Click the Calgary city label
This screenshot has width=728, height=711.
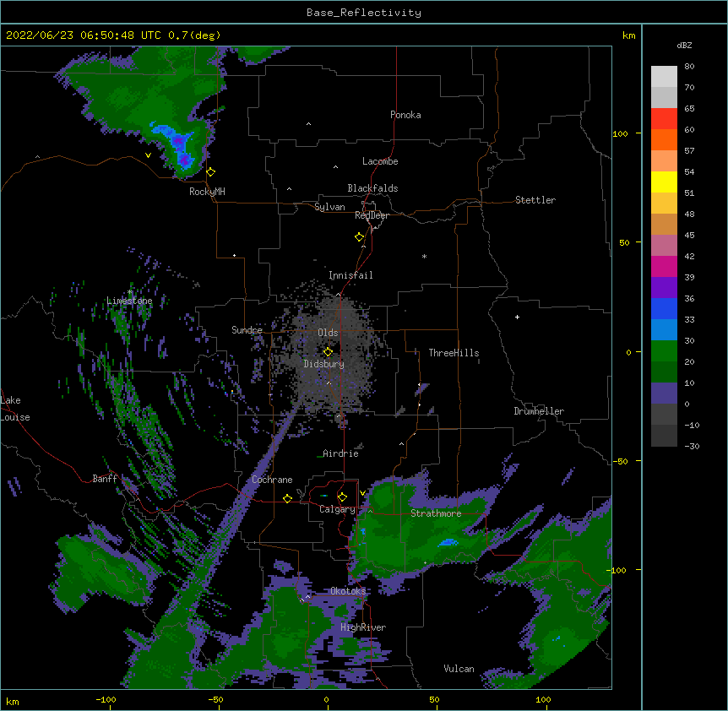(337, 509)
